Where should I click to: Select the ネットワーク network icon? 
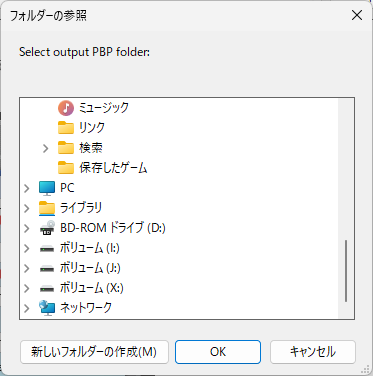[x=47, y=308]
